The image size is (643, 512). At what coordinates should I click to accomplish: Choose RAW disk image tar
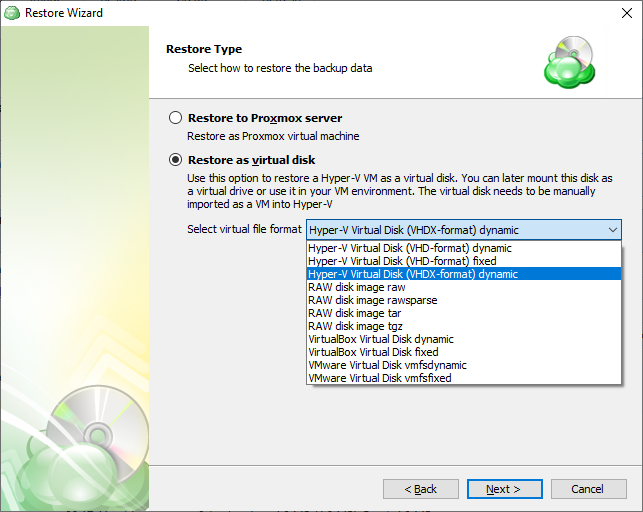click(x=464, y=313)
